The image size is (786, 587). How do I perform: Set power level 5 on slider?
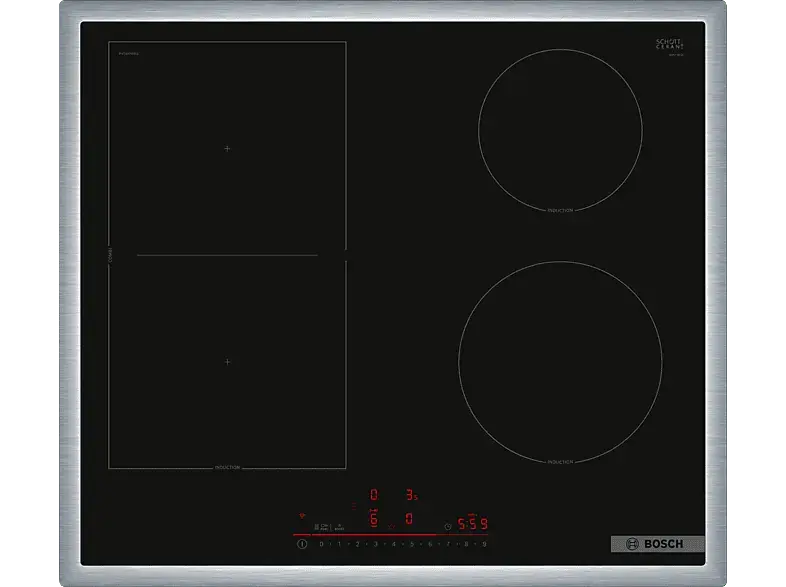click(x=412, y=544)
